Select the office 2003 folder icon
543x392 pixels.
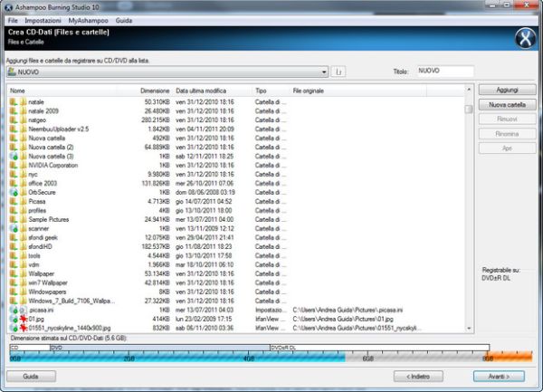[24, 183]
